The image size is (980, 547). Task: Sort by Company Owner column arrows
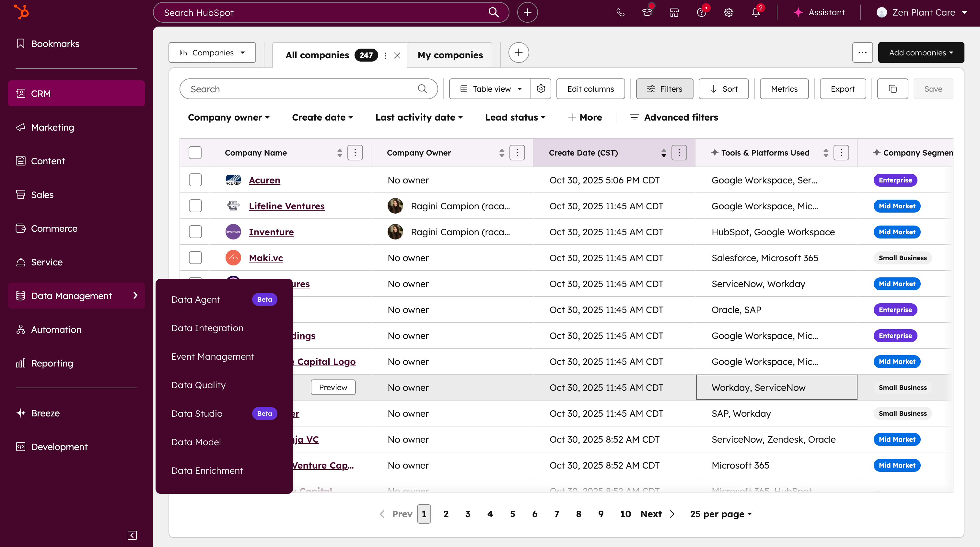coord(501,153)
